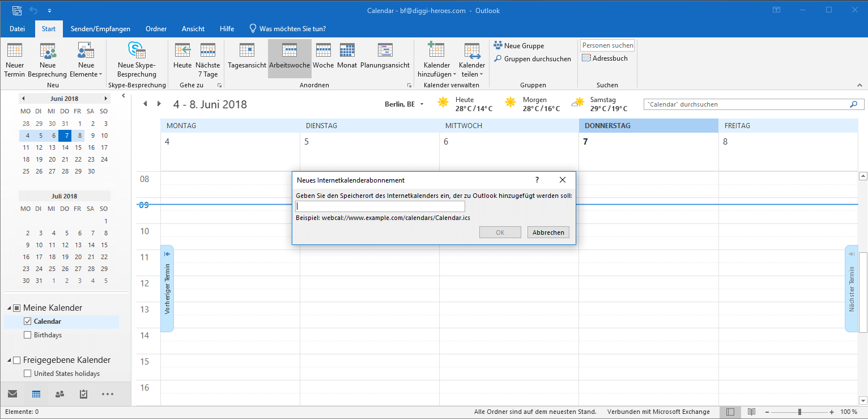The image size is (868, 419).
Task: Click the Heute weather forecast
Action: 465,104
